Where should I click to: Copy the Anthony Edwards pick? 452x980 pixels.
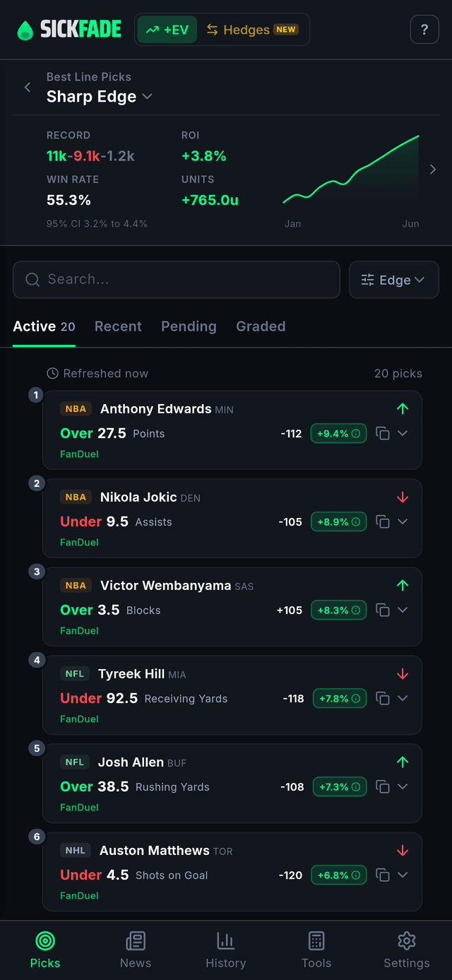point(383,433)
